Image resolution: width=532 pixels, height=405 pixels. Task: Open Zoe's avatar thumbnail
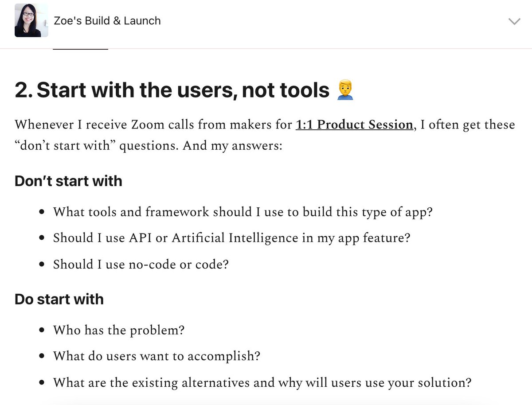31,20
